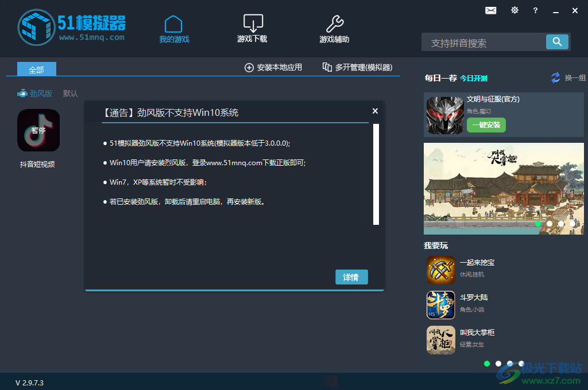Click 安装本地应用 install local app
The height and width of the screenshot is (390, 588).
273,68
